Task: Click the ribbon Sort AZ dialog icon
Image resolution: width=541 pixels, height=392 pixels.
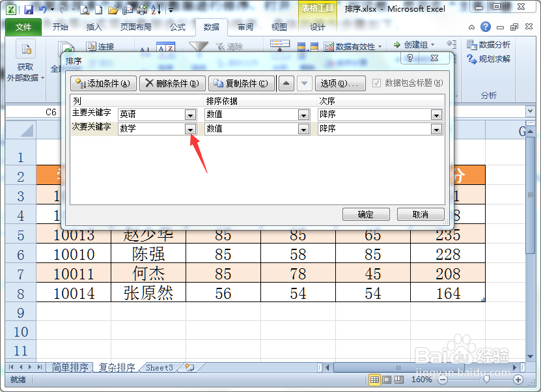Action: click(165, 47)
